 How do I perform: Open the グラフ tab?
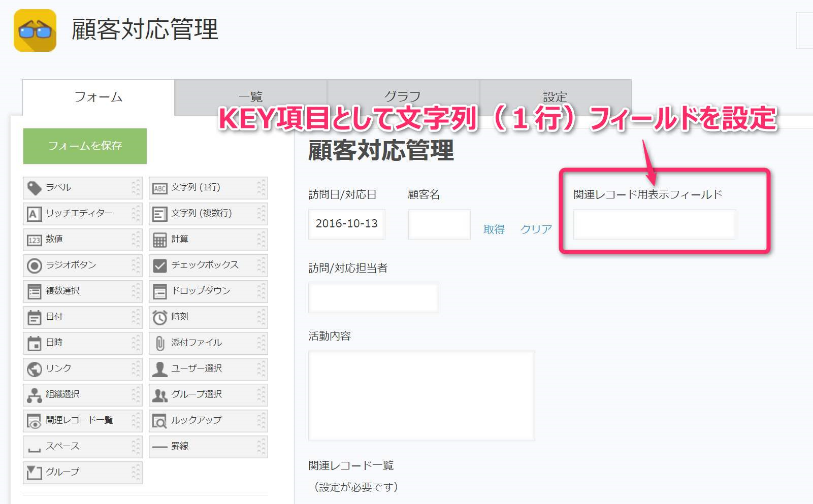pyautogui.click(x=403, y=97)
